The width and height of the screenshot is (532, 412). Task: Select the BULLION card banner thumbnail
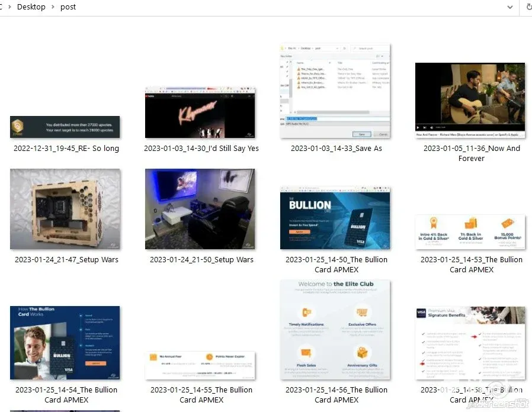pyautogui.click(x=335, y=218)
